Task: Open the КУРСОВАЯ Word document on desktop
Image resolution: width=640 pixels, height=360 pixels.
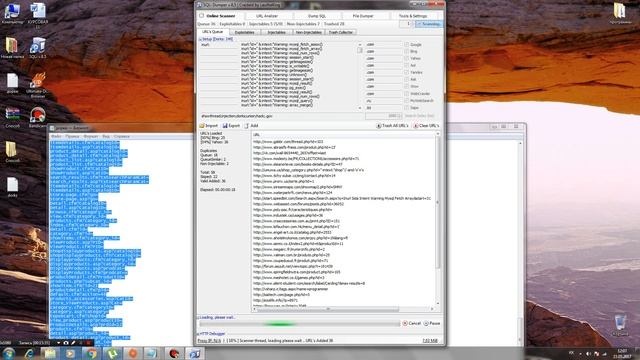Action: (x=38, y=16)
